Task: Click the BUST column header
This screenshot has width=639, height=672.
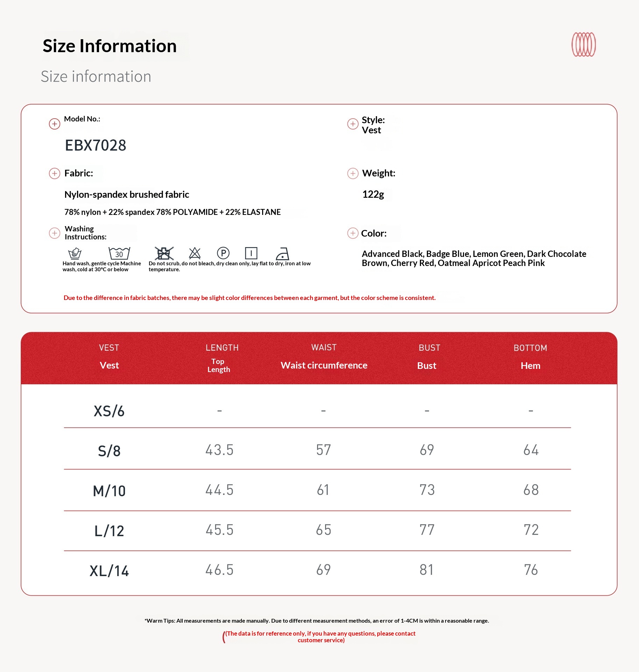Action: pos(429,348)
